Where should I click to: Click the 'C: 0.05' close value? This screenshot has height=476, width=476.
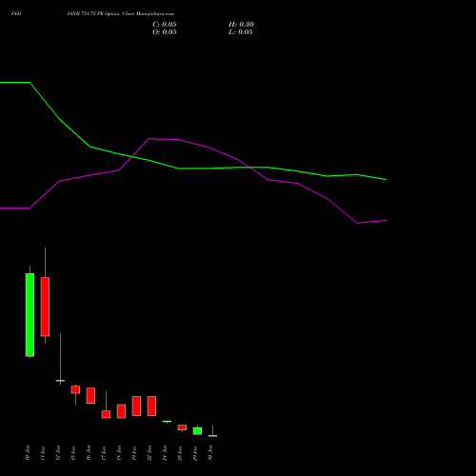point(165,25)
